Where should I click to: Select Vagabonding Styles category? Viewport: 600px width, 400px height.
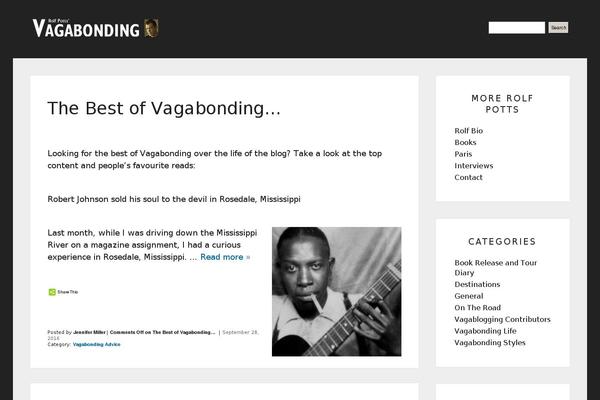490,343
